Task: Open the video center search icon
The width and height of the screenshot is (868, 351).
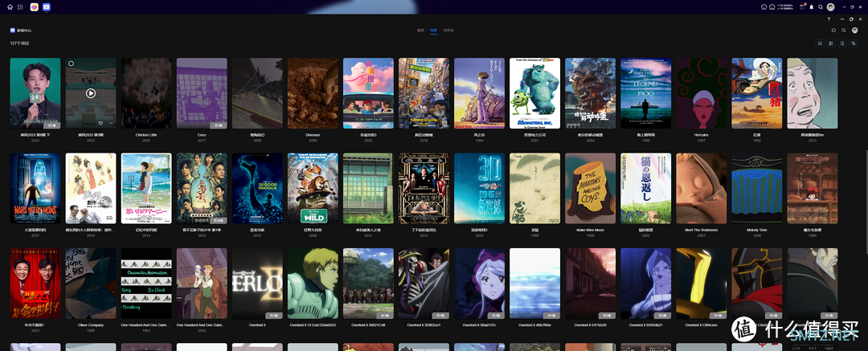Action: point(844,31)
